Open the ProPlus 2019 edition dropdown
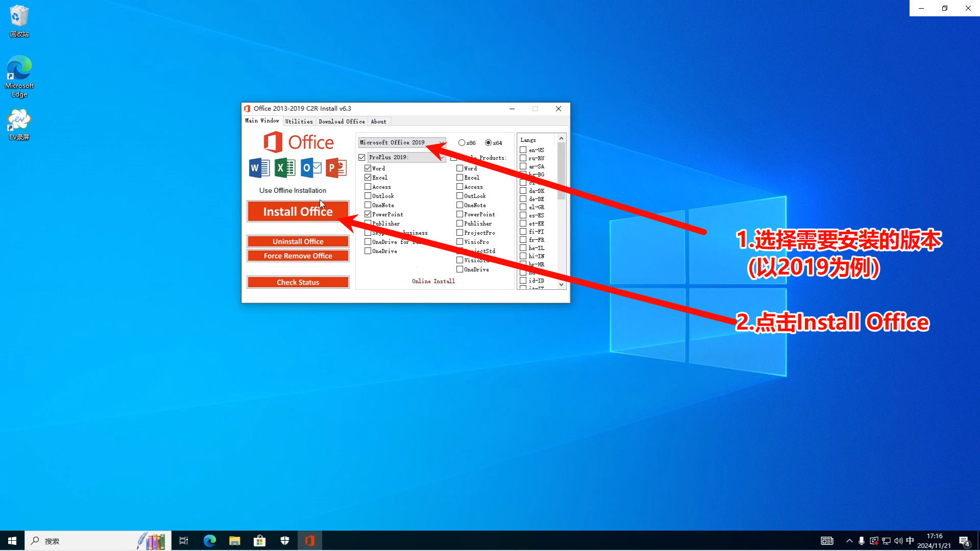Image resolution: width=980 pixels, height=551 pixels. (x=407, y=158)
